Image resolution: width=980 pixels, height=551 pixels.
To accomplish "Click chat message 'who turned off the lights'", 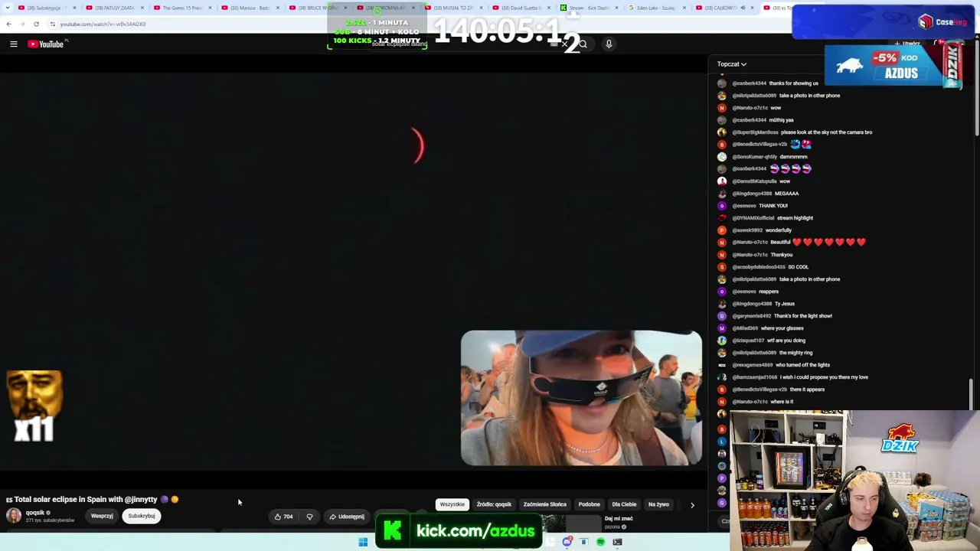I will point(802,365).
